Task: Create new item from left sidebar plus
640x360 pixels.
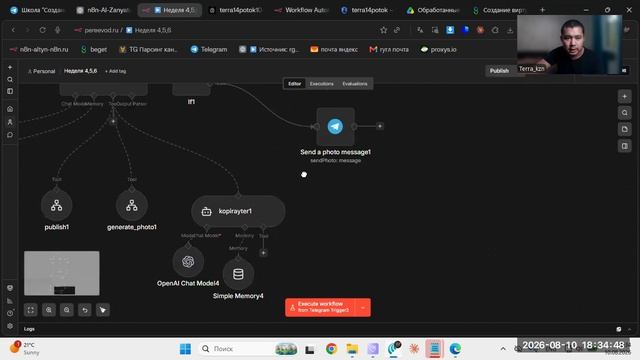Action: pos(10,67)
